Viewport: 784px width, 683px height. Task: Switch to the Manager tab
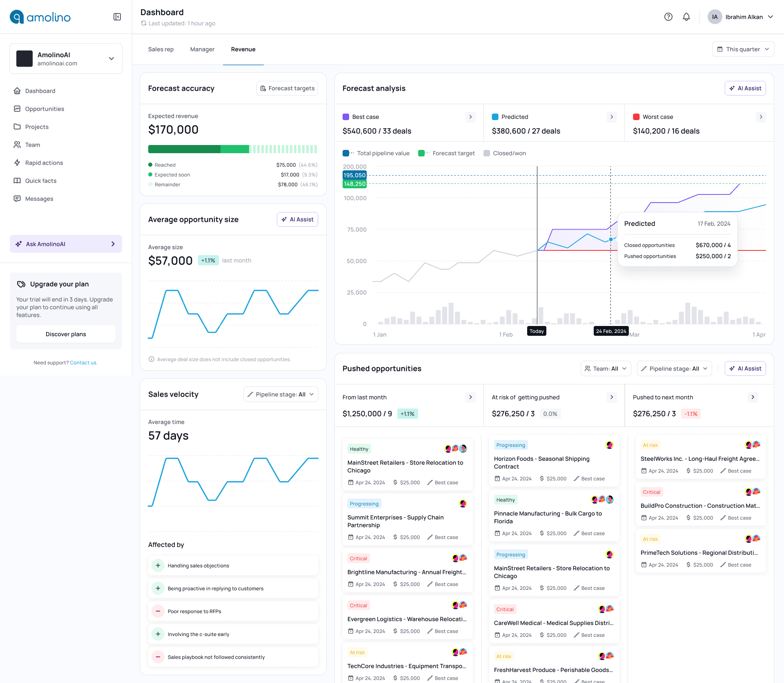pos(202,49)
